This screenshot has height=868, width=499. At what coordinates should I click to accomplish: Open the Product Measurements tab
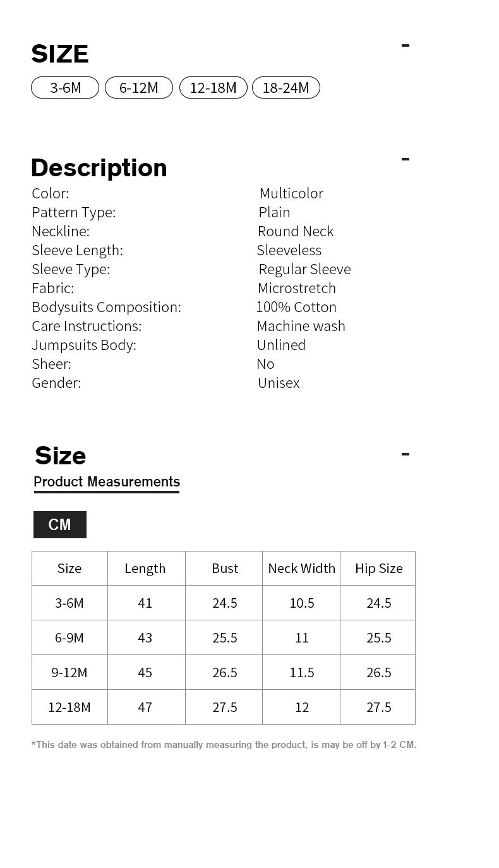(107, 482)
